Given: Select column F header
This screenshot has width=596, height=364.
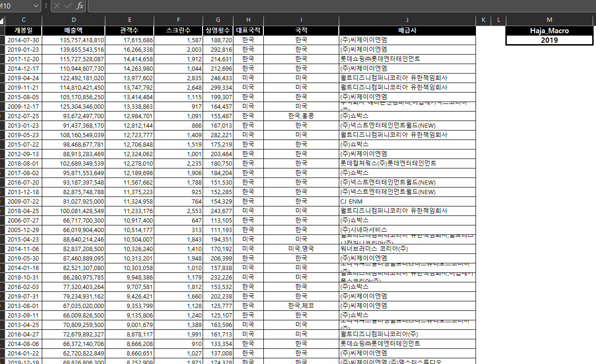Looking at the screenshot, I should pyautogui.click(x=179, y=20).
